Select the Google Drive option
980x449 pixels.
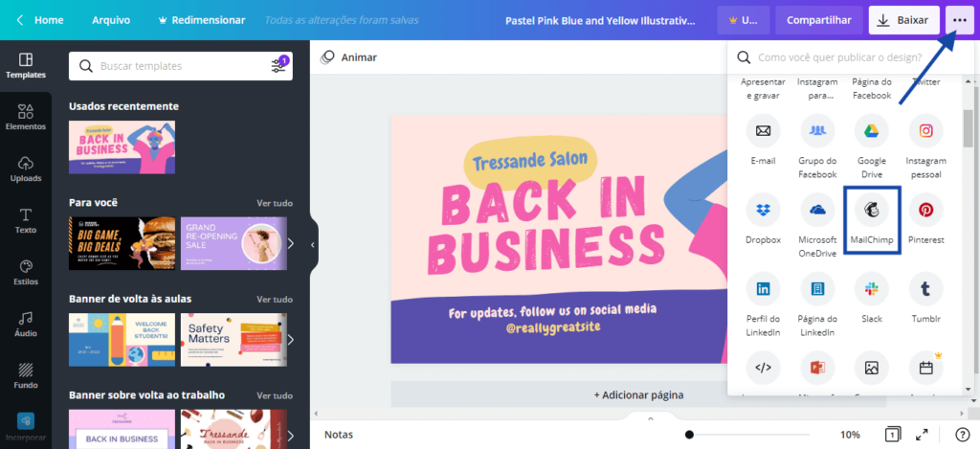pyautogui.click(x=872, y=147)
